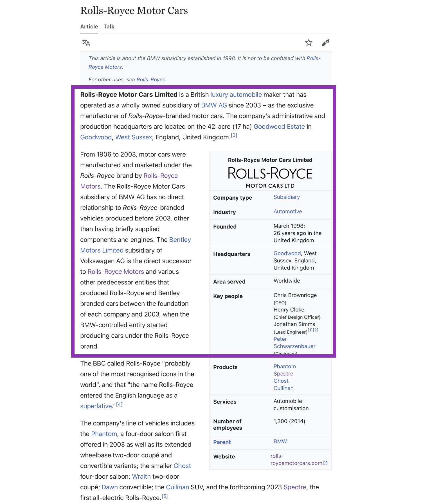Open the Goodwood Estate link
Screen dimensions: 432x504
pyautogui.click(x=279, y=127)
